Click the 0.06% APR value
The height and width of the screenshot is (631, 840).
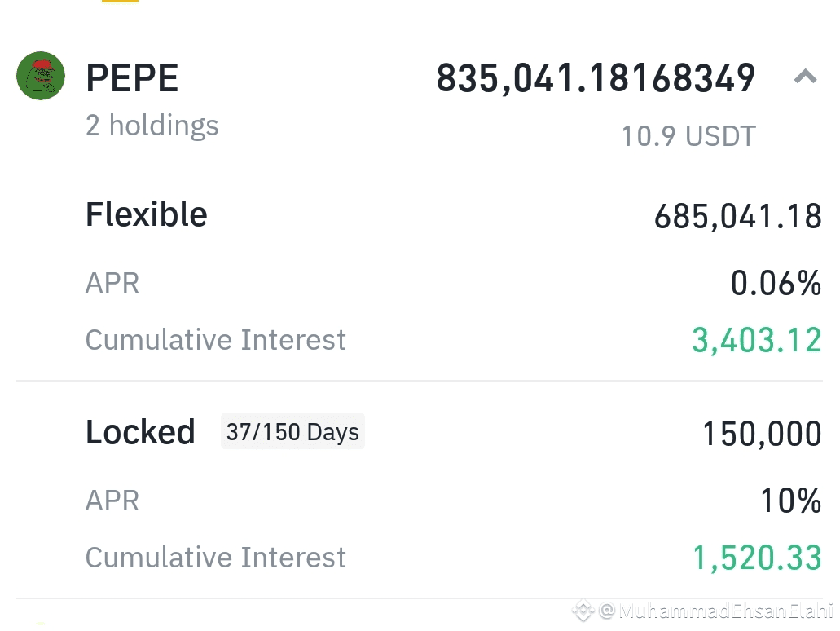776,283
